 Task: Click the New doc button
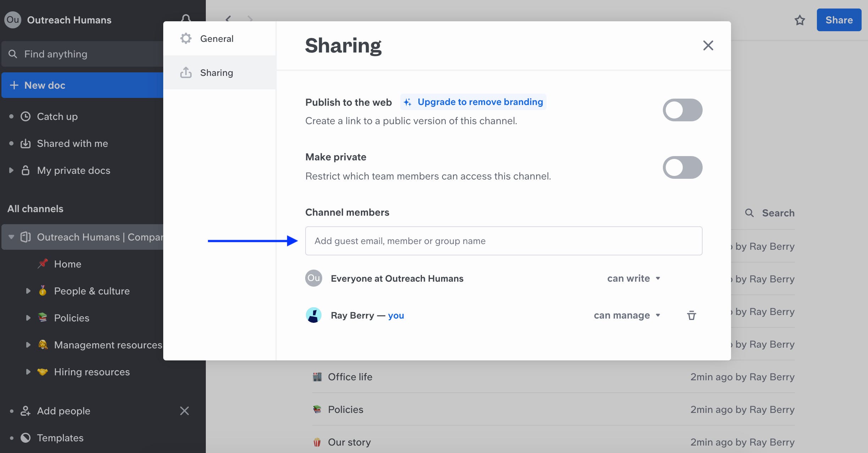coord(82,85)
